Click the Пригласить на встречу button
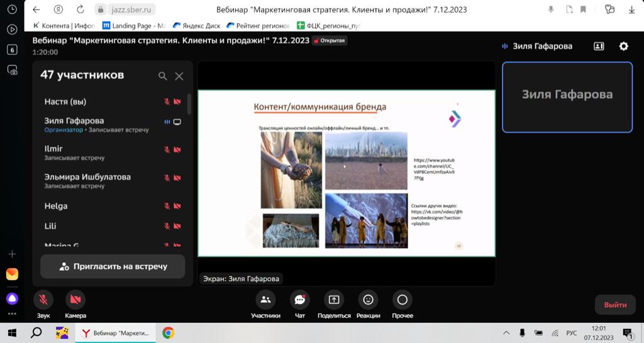This screenshot has width=644, height=343. [x=113, y=266]
